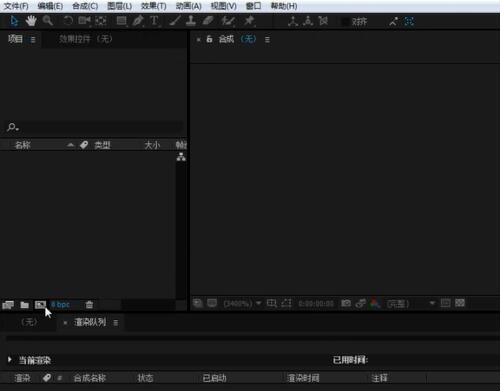The height and width of the screenshot is (391, 501).
Task: Open the 动画(A) menu
Action: coord(189,6)
